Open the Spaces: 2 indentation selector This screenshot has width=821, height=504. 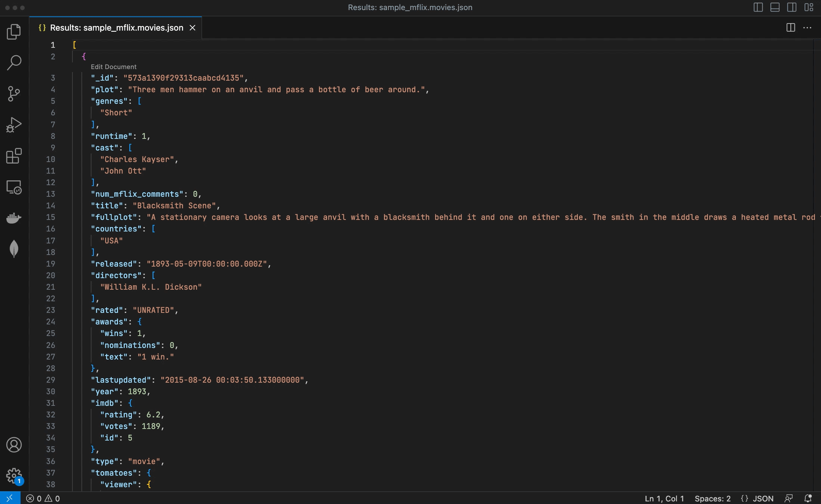click(712, 498)
